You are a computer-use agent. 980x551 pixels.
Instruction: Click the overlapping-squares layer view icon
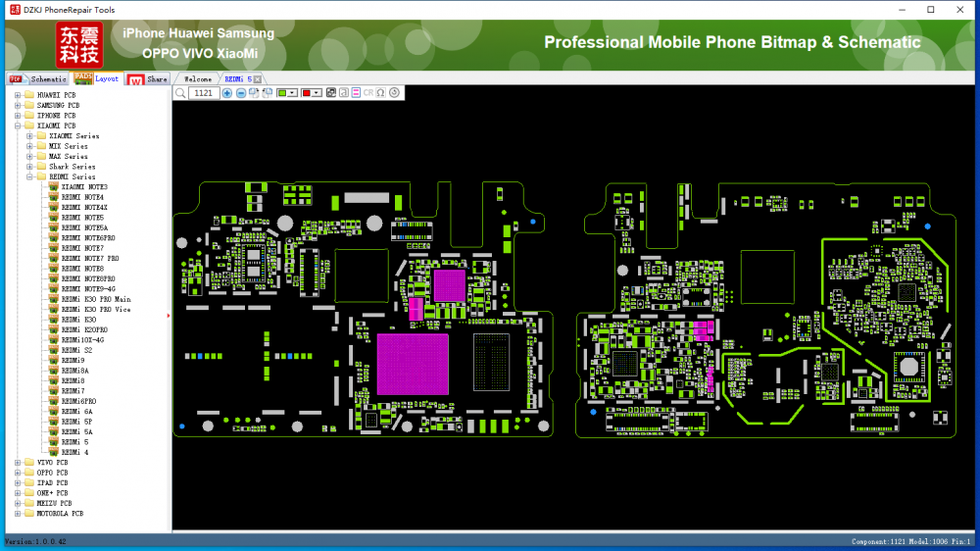point(331,93)
